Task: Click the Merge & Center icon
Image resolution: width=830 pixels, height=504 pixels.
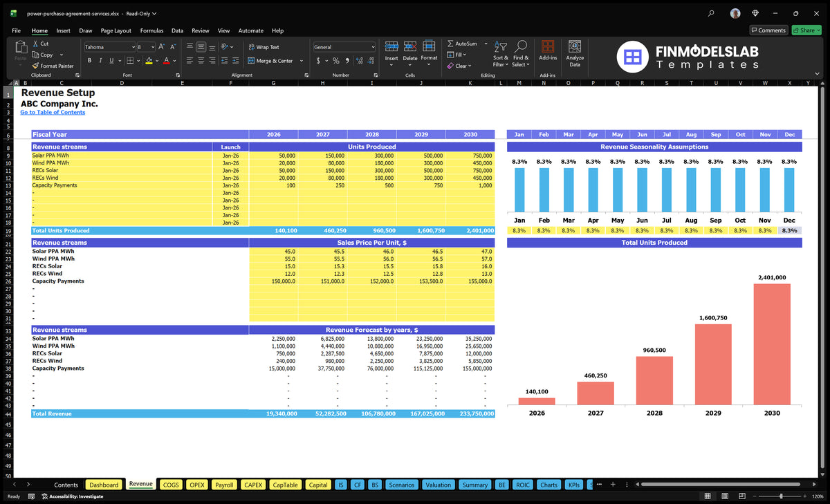Action: pos(251,61)
